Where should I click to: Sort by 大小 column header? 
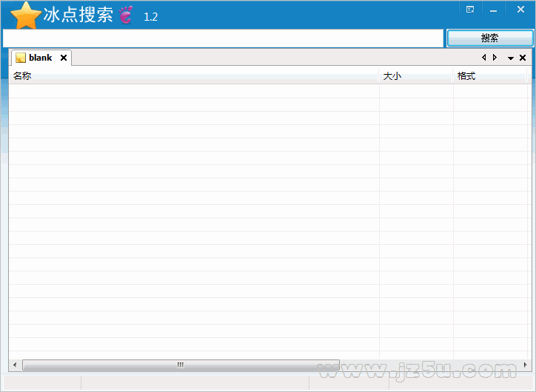[415, 75]
